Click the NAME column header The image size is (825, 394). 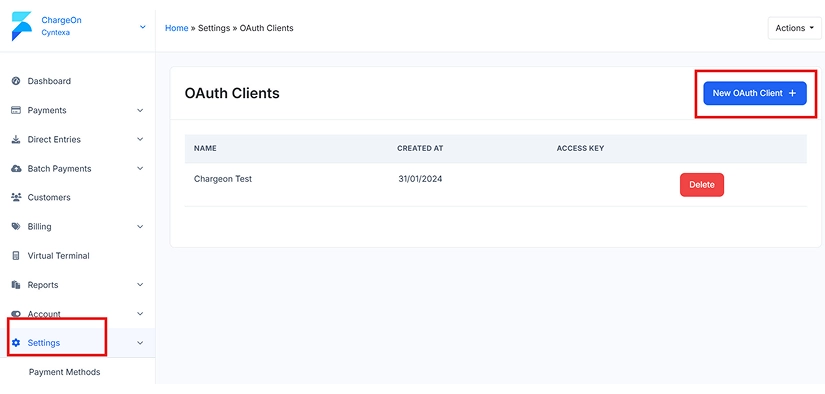pos(205,148)
